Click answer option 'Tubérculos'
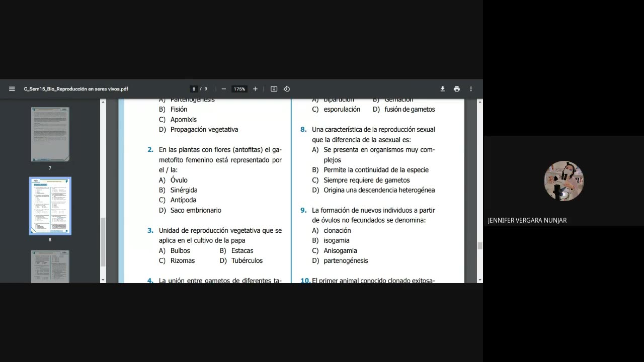Image resolution: width=644 pixels, height=362 pixels. [247, 260]
